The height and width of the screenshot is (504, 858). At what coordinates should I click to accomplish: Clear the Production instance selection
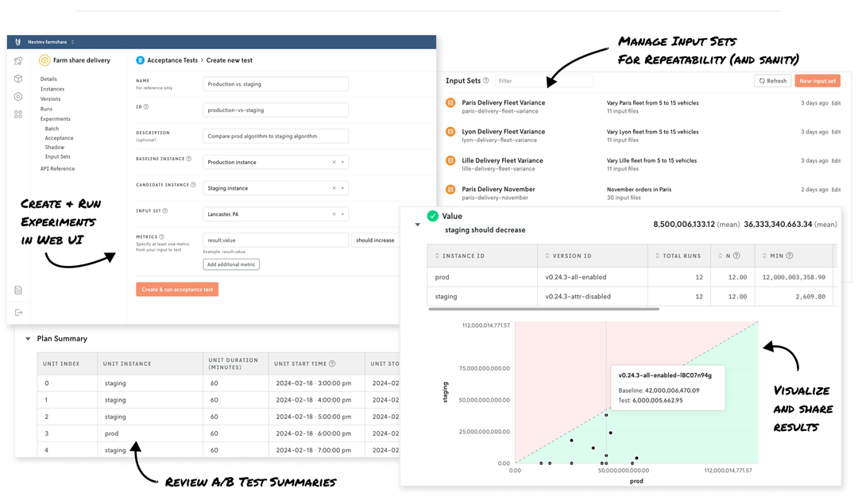click(334, 163)
